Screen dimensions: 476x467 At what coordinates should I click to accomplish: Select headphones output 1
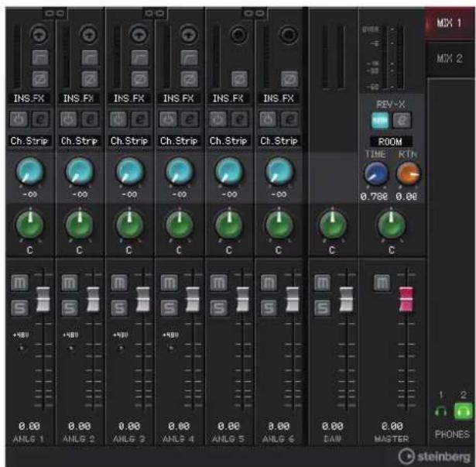pos(441,412)
